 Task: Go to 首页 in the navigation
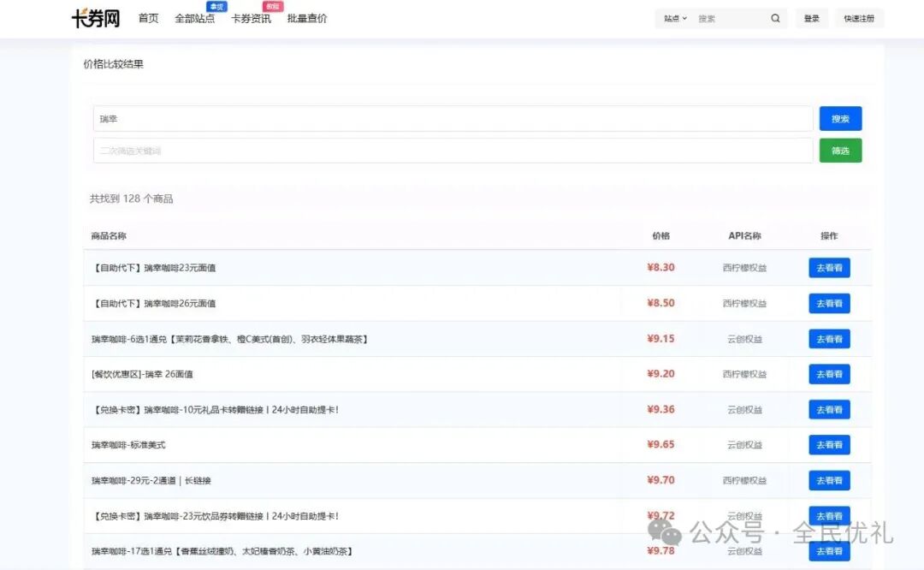click(149, 18)
